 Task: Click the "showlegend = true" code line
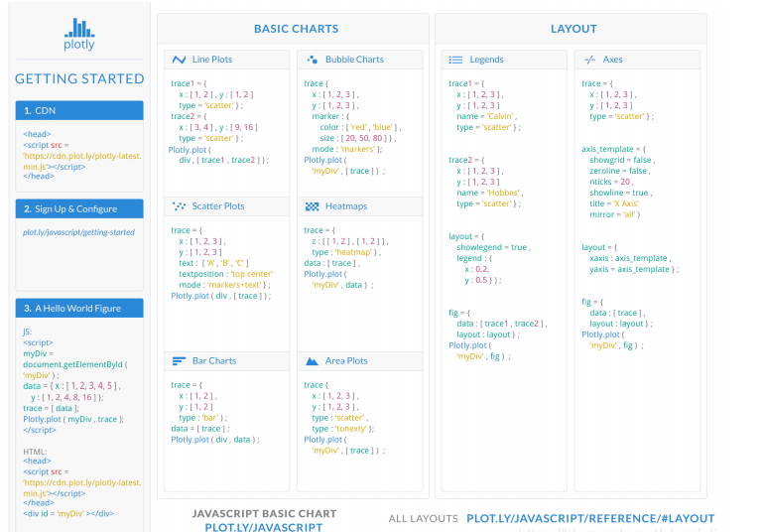point(493,247)
